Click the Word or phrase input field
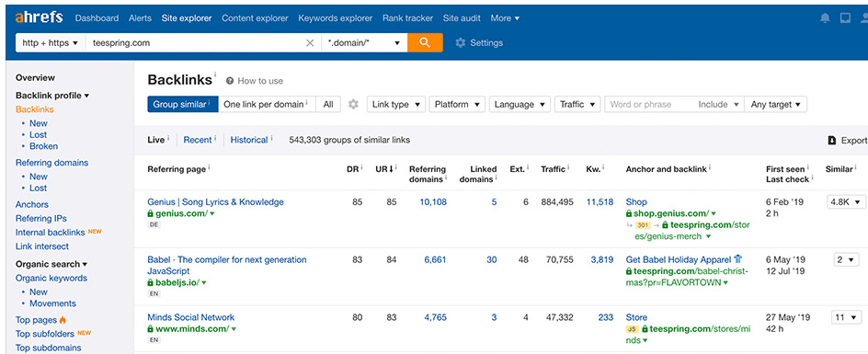The height and width of the screenshot is (354, 868). 650,104
